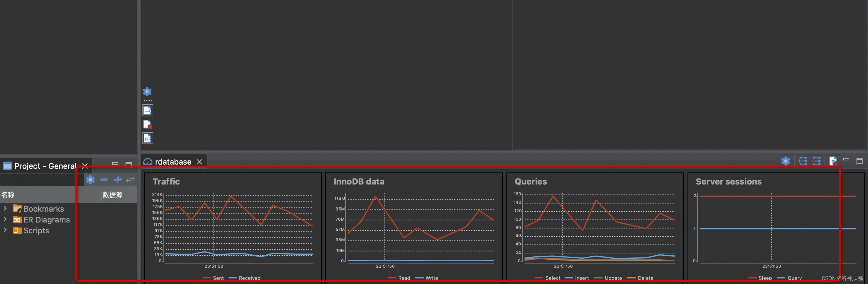Toggle link with editor arrows in Project panel

130,180
